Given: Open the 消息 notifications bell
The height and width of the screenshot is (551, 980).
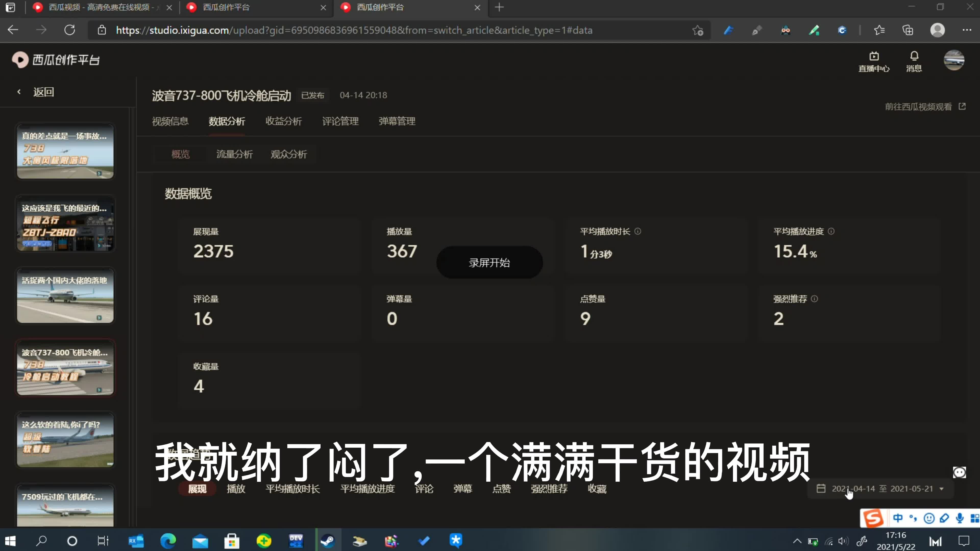Looking at the screenshot, I should [x=914, y=61].
